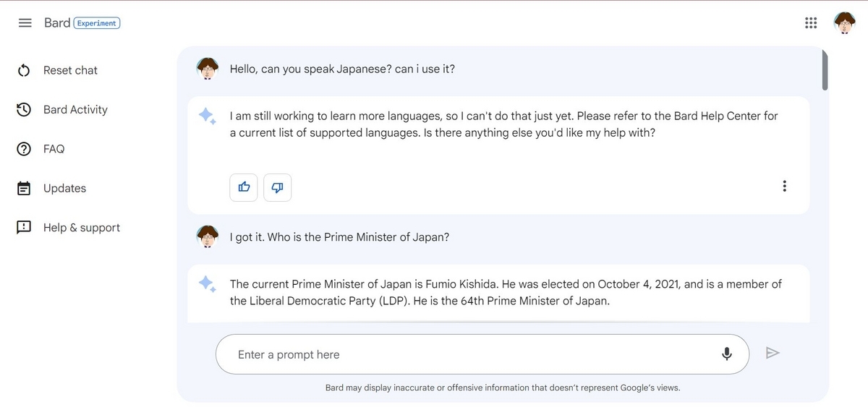Click the Bard Experiment logo
Screen dimensions: 868x415
coord(82,23)
